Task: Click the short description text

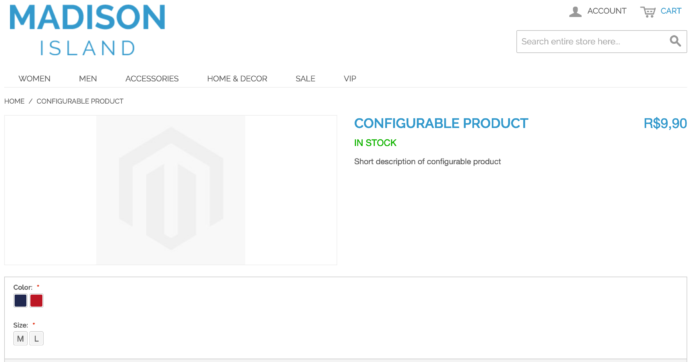Action: tap(428, 162)
